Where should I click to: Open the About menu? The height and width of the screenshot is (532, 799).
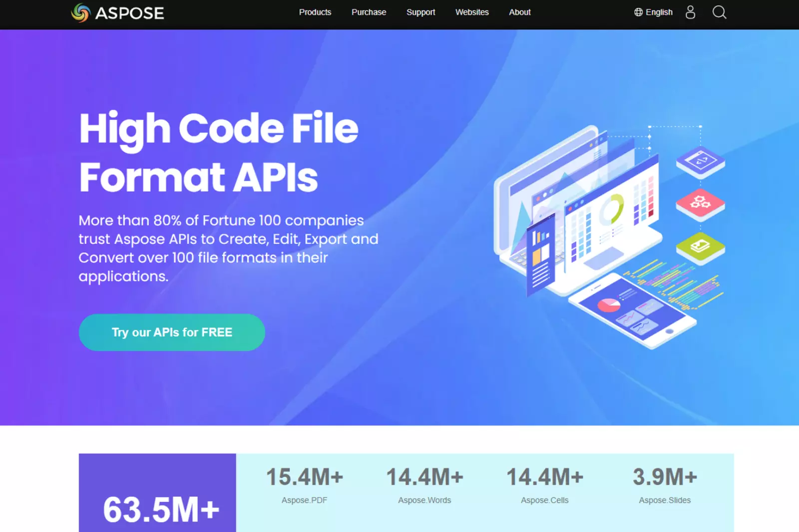coord(520,12)
